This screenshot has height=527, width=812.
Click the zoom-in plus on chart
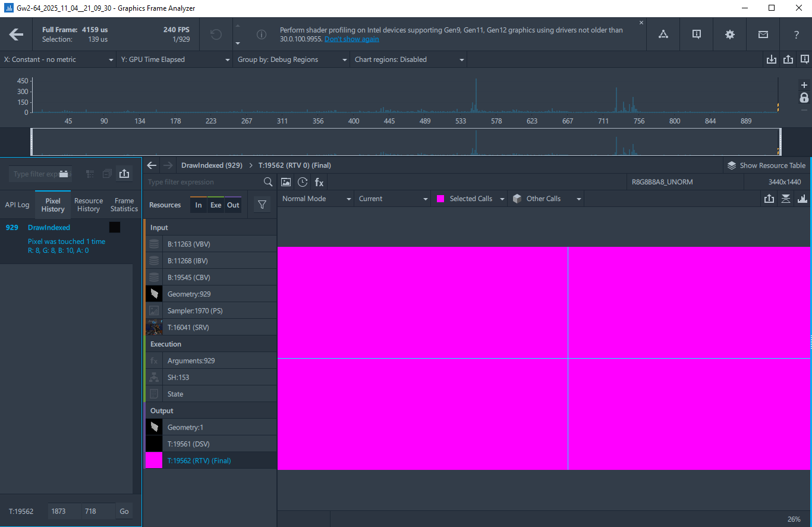(x=804, y=85)
